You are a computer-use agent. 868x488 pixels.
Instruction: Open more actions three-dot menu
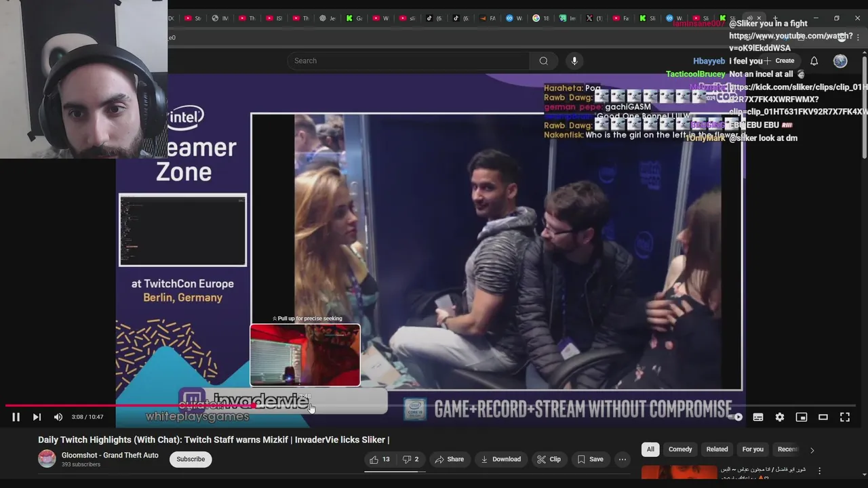tap(623, 460)
